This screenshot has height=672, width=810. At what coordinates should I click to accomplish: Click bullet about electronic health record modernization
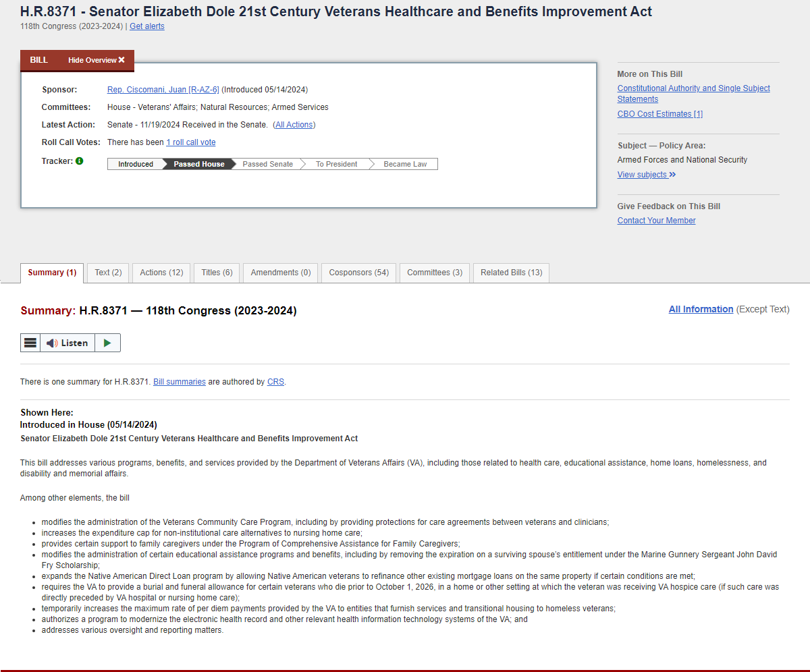(x=285, y=619)
